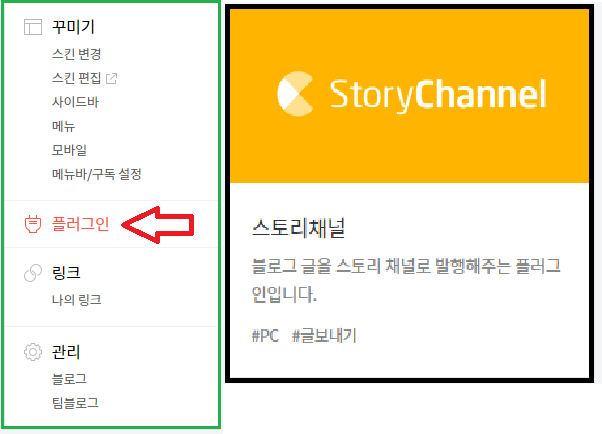This screenshot has width=602, height=434.
Task: Select 나의 링크 entry
Action: [x=76, y=300]
